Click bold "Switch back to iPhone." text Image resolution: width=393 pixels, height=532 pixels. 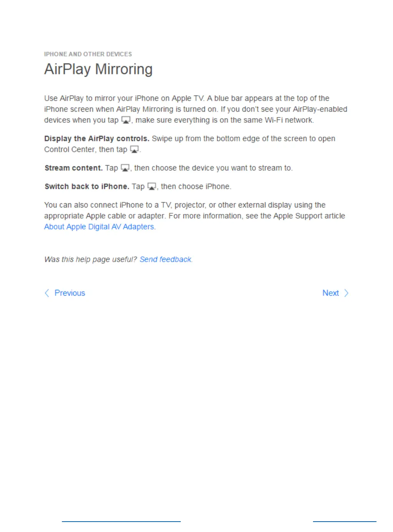87,186
